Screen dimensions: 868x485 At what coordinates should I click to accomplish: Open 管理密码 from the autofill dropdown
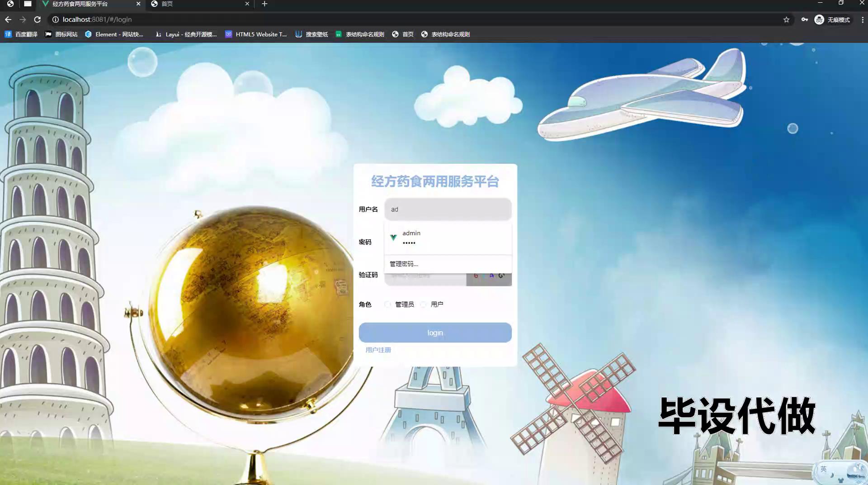click(404, 264)
